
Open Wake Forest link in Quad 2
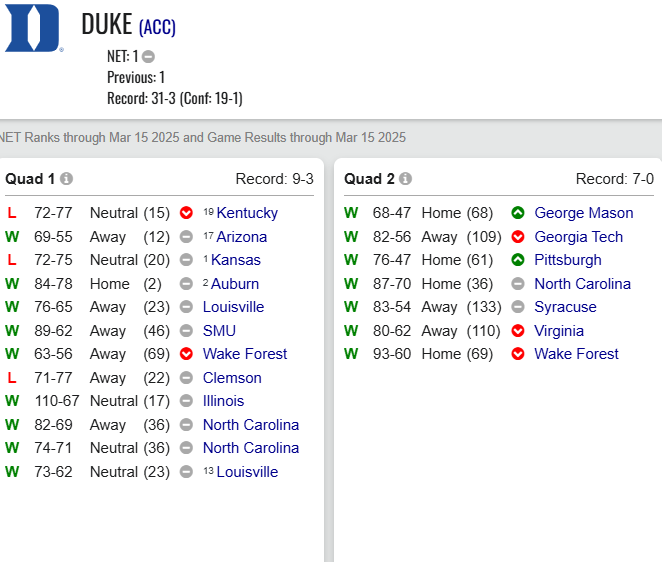click(576, 354)
